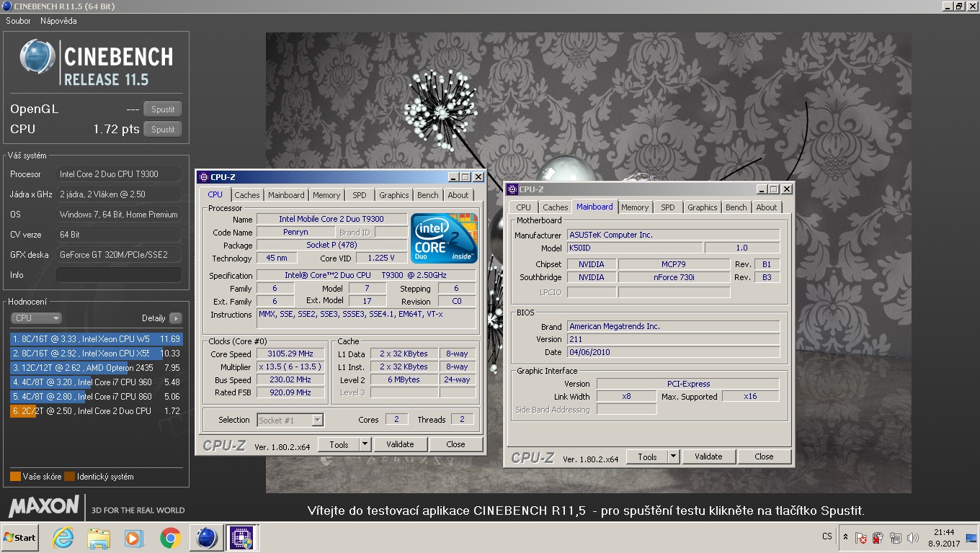Open Memory tab in Mainboard window
Viewport: 980px width, 553px height.
(635, 207)
